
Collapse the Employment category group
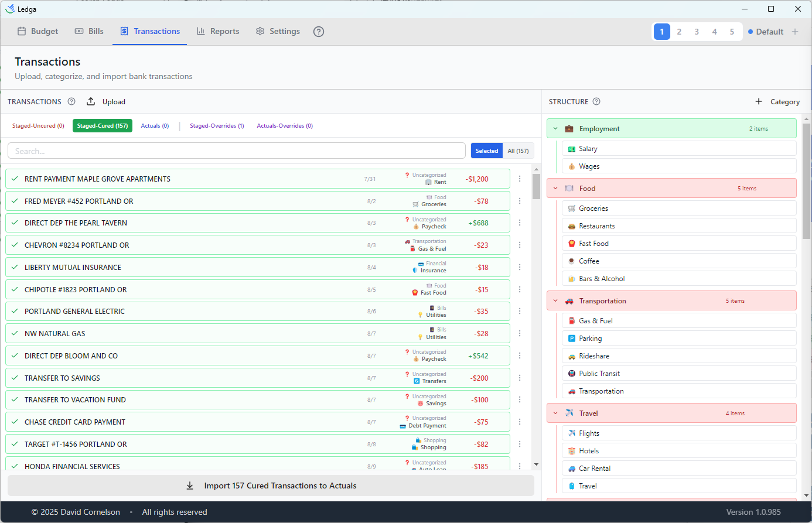click(x=555, y=129)
